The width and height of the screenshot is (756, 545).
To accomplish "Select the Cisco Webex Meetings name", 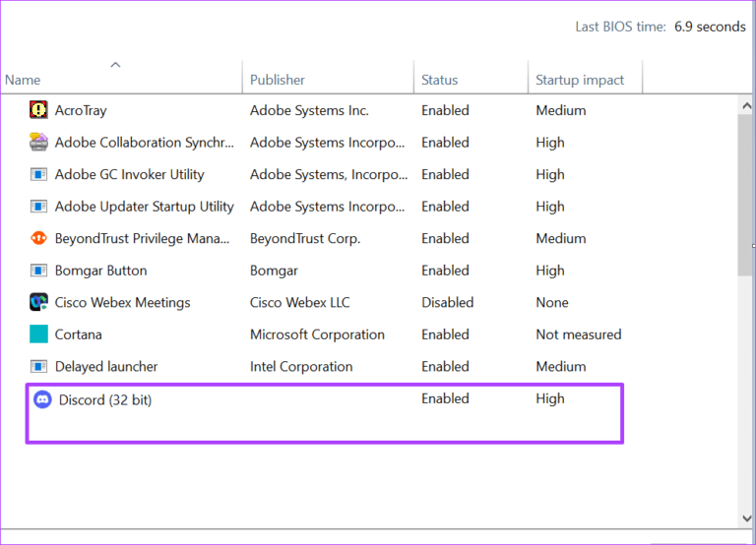I will coord(122,303).
